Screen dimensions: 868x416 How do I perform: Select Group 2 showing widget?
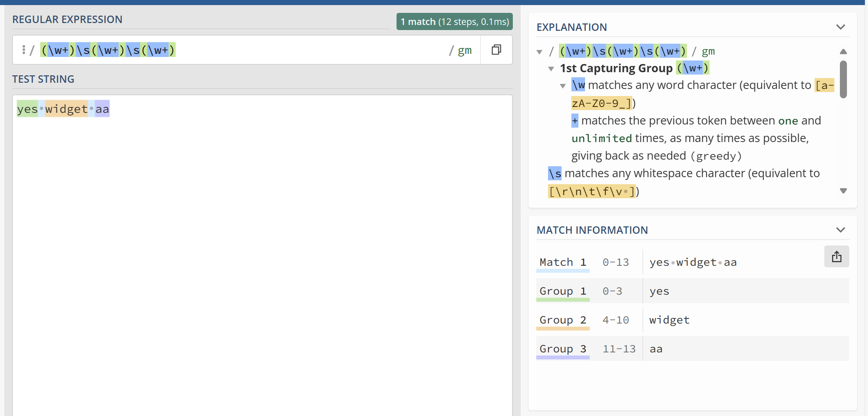pos(563,320)
